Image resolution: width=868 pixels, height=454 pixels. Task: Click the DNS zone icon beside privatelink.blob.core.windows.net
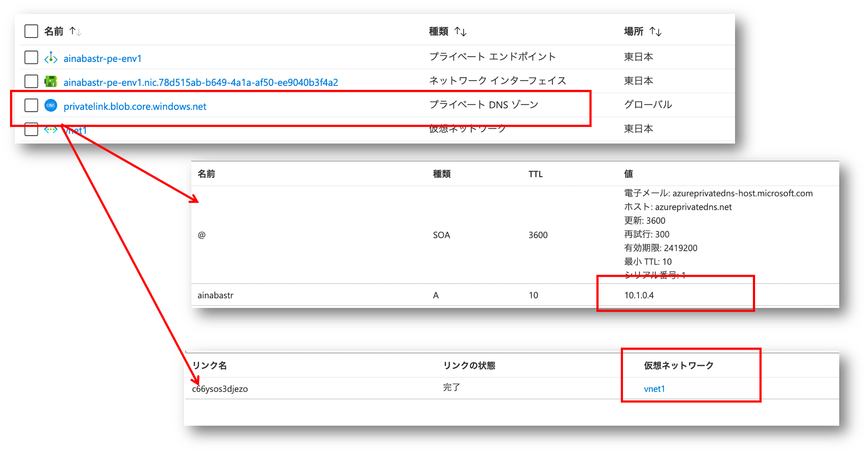coord(51,106)
